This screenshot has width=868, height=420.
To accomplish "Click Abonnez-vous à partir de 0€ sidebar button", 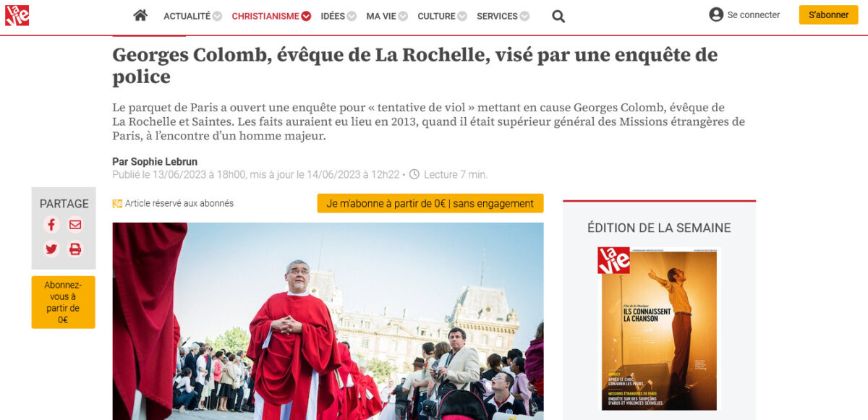I will pyautogui.click(x=63, y=302).
